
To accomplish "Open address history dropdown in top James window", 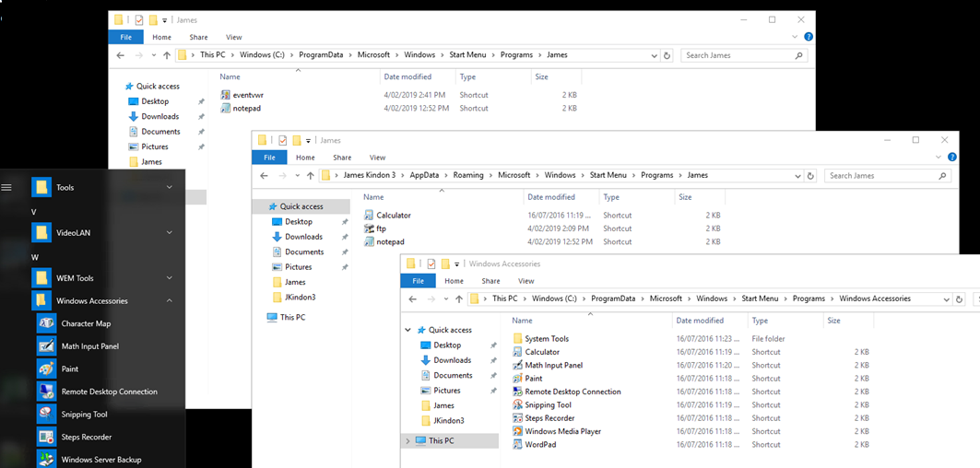I will [655, 55].
